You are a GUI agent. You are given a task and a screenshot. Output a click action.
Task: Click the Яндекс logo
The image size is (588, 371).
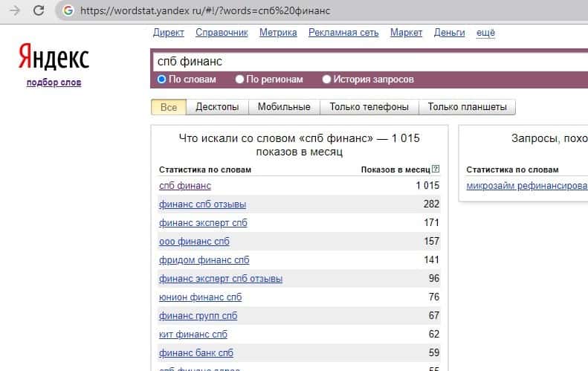[54, 57]
